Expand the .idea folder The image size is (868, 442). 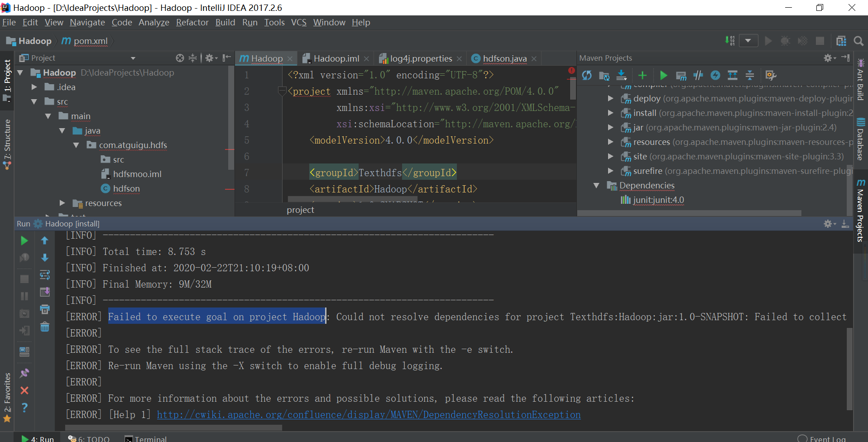[x=34, y=87]
